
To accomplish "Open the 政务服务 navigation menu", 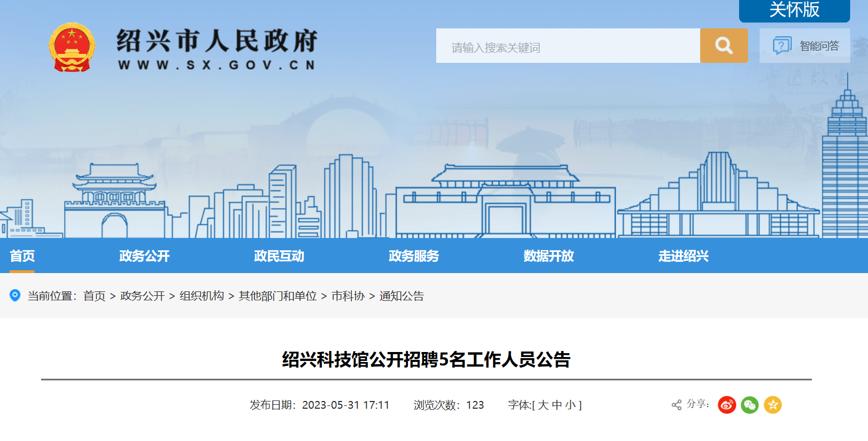I will pyautogui.click(x=414, y=256).
